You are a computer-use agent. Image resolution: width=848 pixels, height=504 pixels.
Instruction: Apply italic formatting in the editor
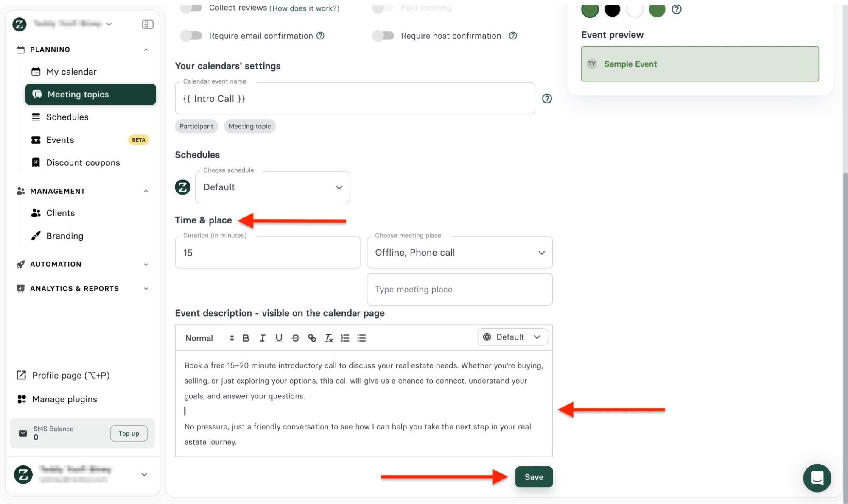[x=262, y=338]
